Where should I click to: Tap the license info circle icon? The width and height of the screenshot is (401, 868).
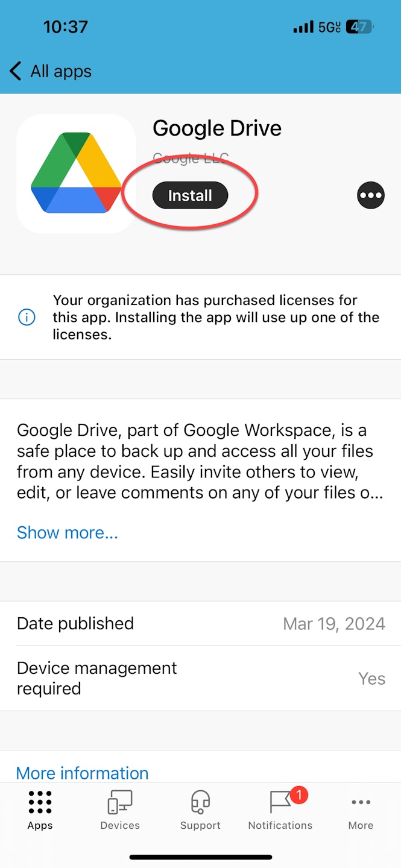coord(27,317)
